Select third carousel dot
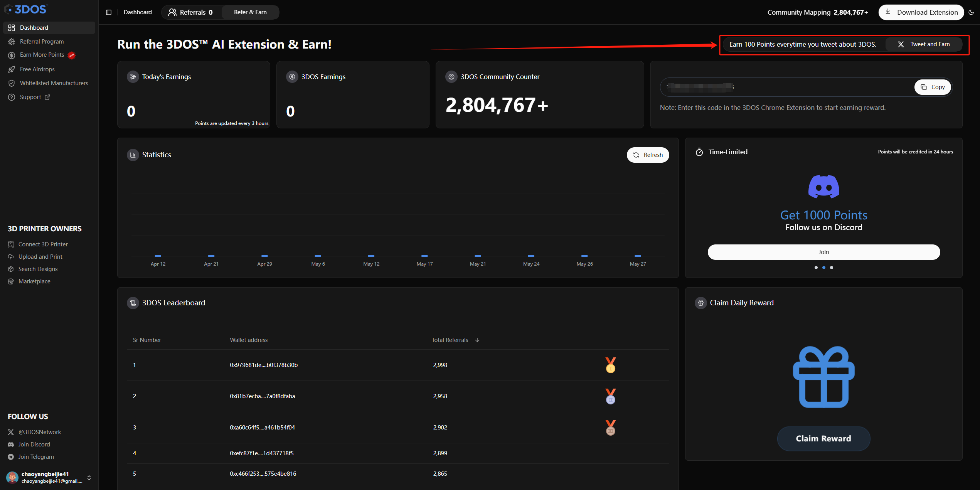980x490 pixels. pyautogui.click(x=832, y=268)
